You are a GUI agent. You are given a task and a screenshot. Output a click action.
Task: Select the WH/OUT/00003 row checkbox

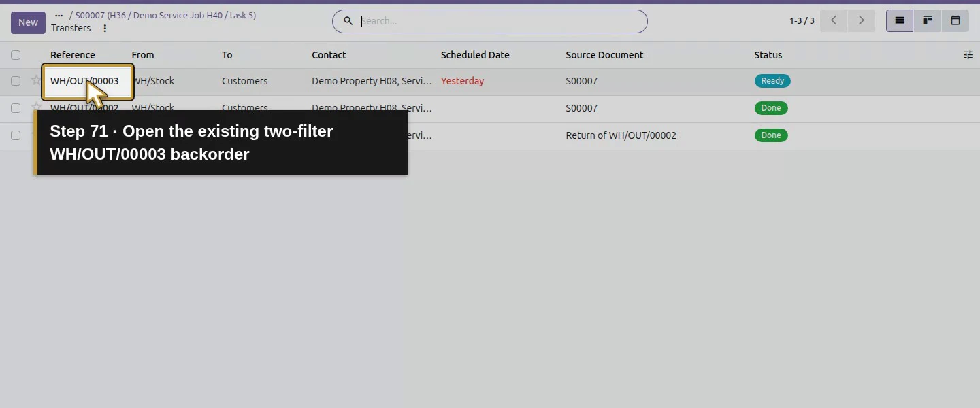click(16, 81)
